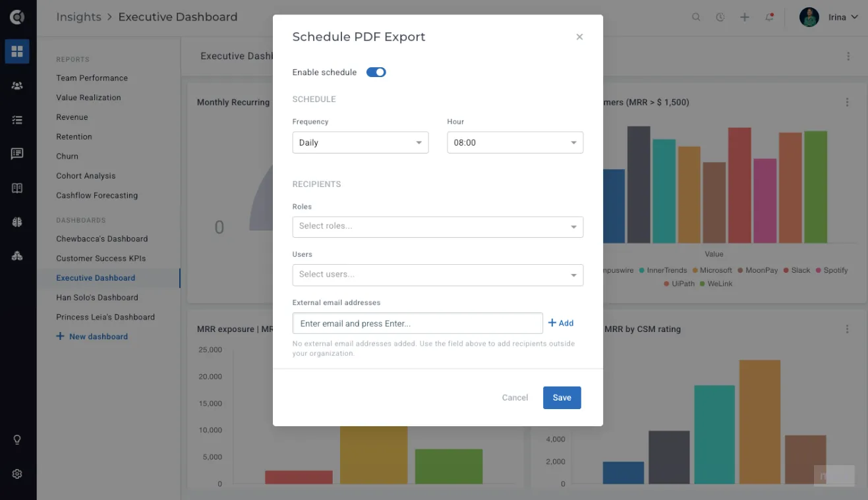Open the settings gear icon
This screenshot has width=868, height=500.
(x=17, y=474)
